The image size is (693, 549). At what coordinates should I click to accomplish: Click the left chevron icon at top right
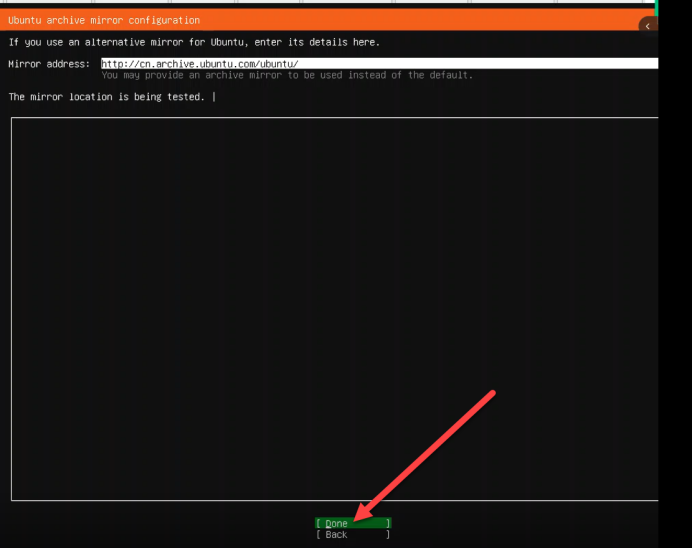649,26
